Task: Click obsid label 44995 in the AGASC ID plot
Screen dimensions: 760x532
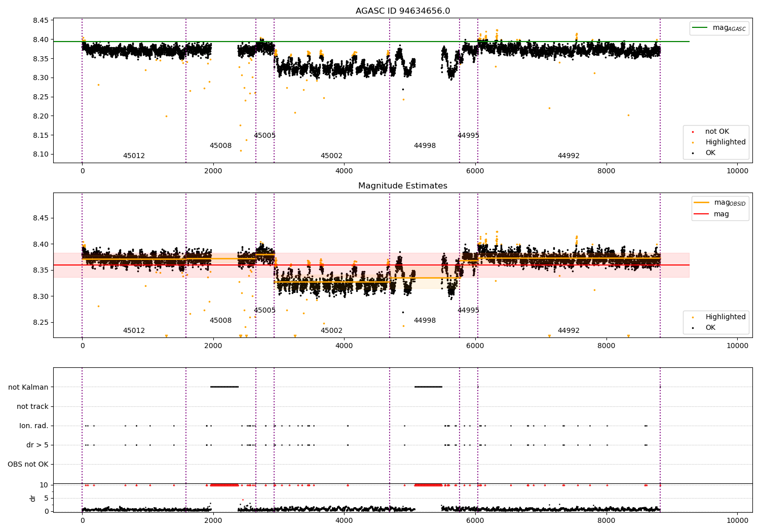Action: click(x=468, y=136)
